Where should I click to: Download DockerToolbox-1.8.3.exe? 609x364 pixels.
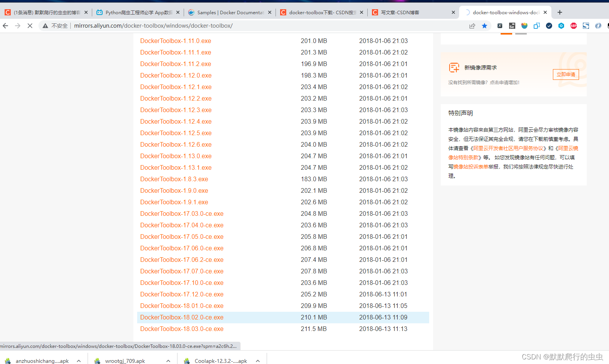(x=174, y=179)
